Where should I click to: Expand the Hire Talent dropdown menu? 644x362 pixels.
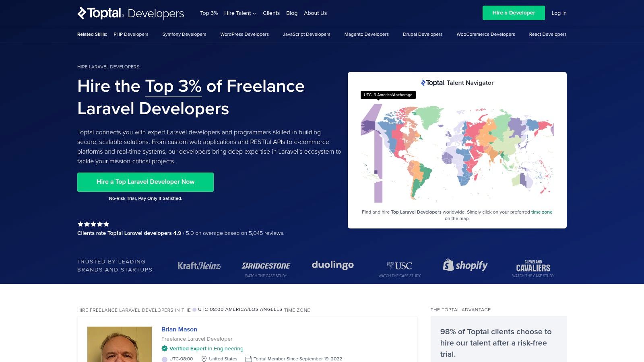point(240,13)
